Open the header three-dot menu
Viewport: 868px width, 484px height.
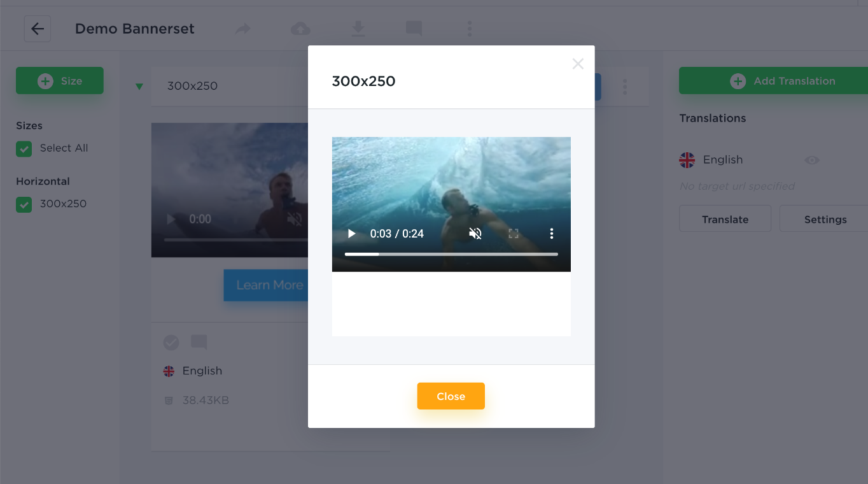(470, 29)
